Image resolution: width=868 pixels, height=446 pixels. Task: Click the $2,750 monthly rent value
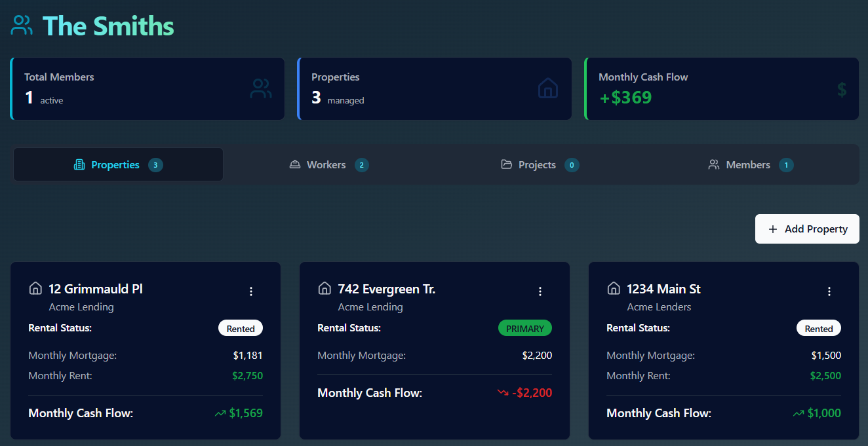[x=247, y=376]
